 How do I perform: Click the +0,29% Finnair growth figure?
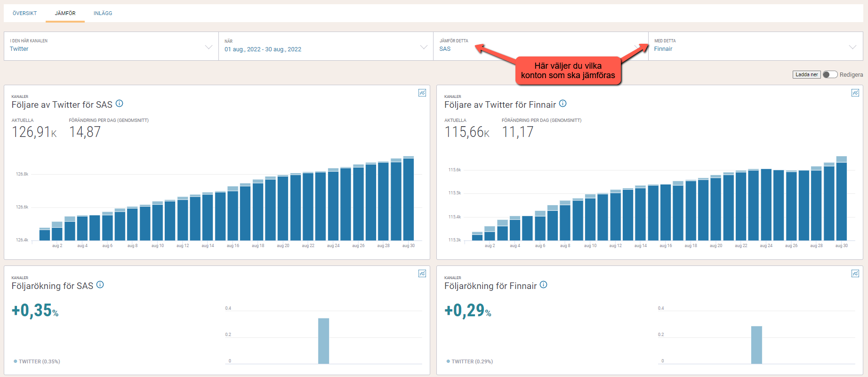click(x=468, y=310)
